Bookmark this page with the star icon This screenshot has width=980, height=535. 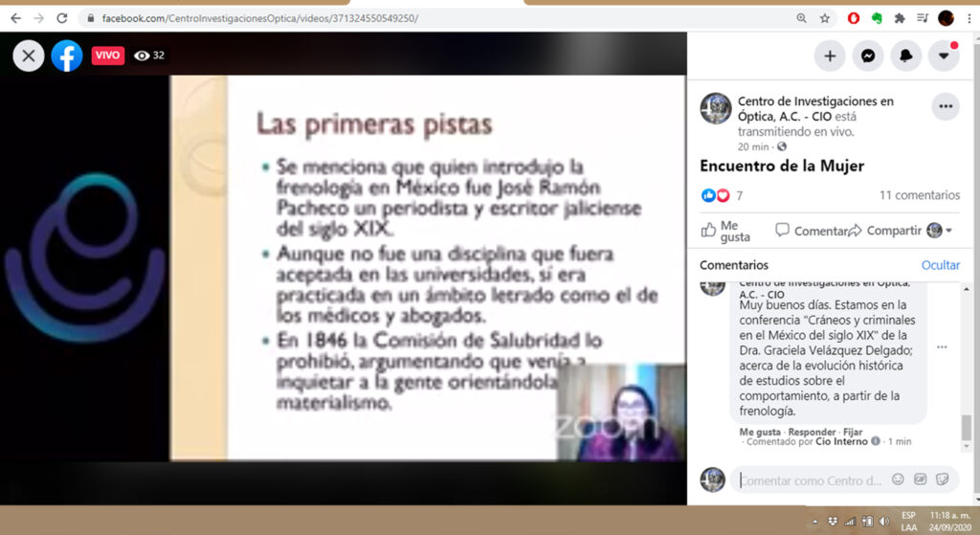click(825, 18)
